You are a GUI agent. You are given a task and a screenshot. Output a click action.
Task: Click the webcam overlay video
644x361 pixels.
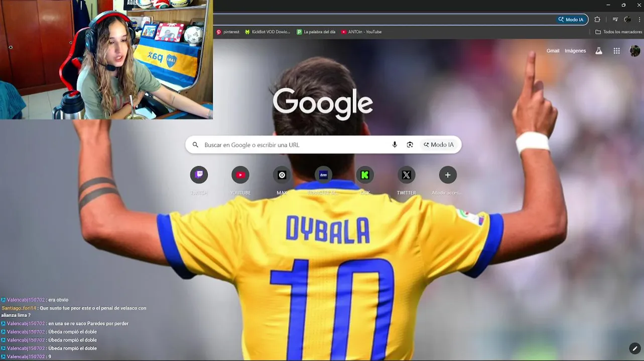point(106,60)
